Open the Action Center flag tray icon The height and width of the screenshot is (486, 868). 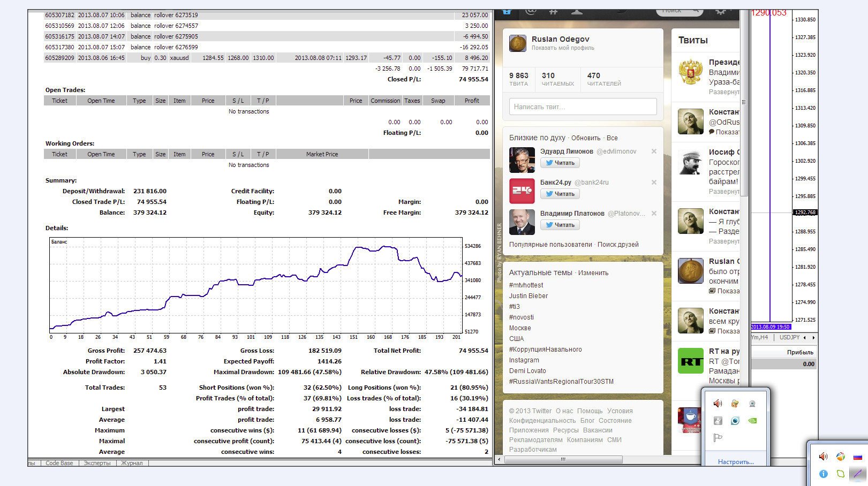pos(718,438)
